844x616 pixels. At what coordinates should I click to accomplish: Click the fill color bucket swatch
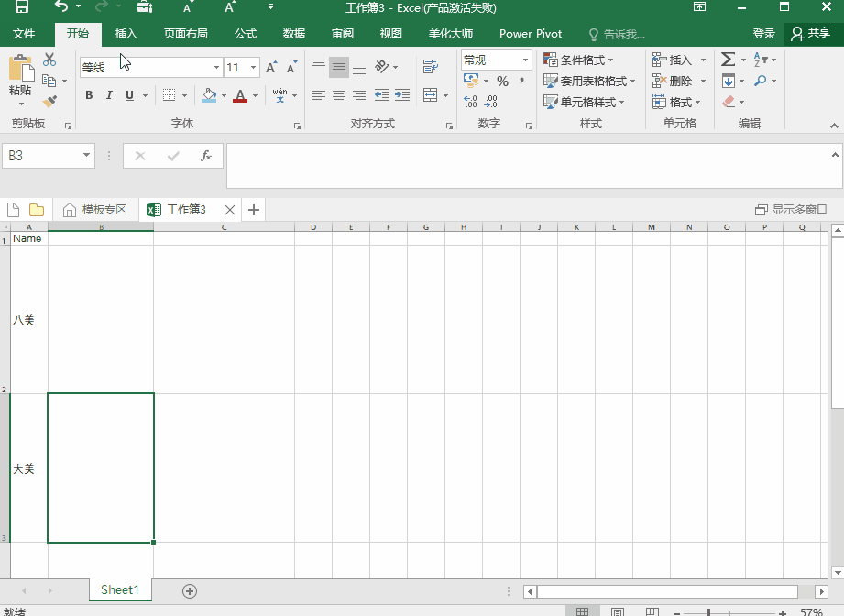click(x=209, y=95)
